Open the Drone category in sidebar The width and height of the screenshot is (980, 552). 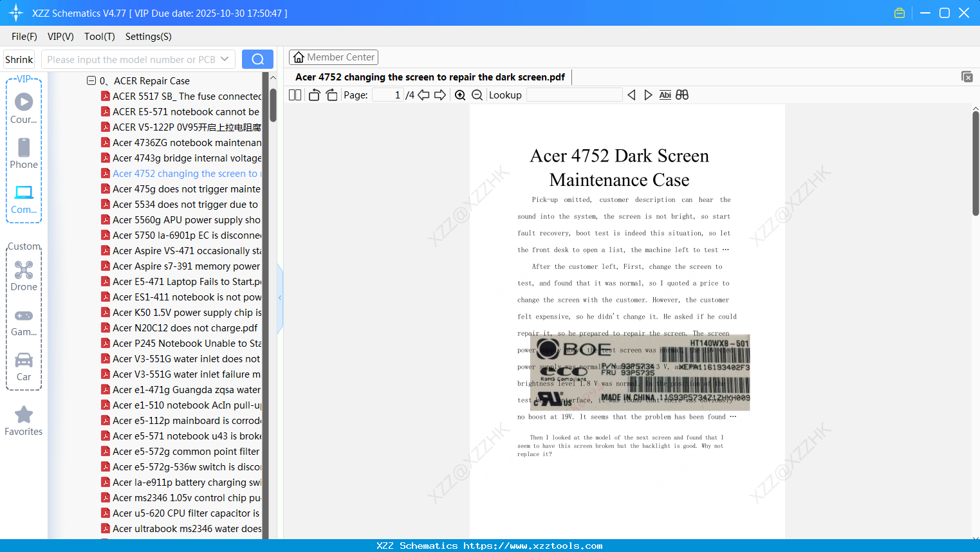24,275
